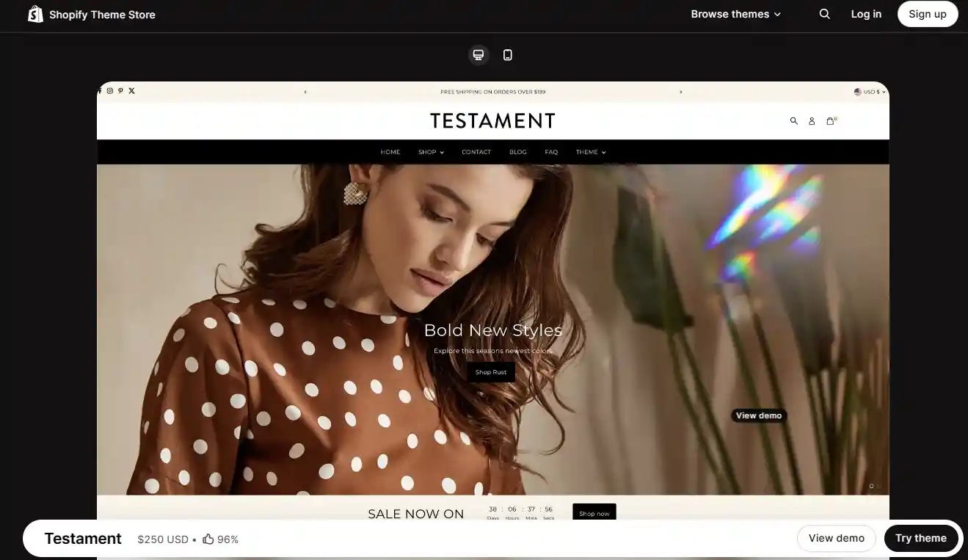Screen dimensions: 968x560
Task: Click the SALE NOW ON text
Action: pyautogui.click(x=416, y=514)
